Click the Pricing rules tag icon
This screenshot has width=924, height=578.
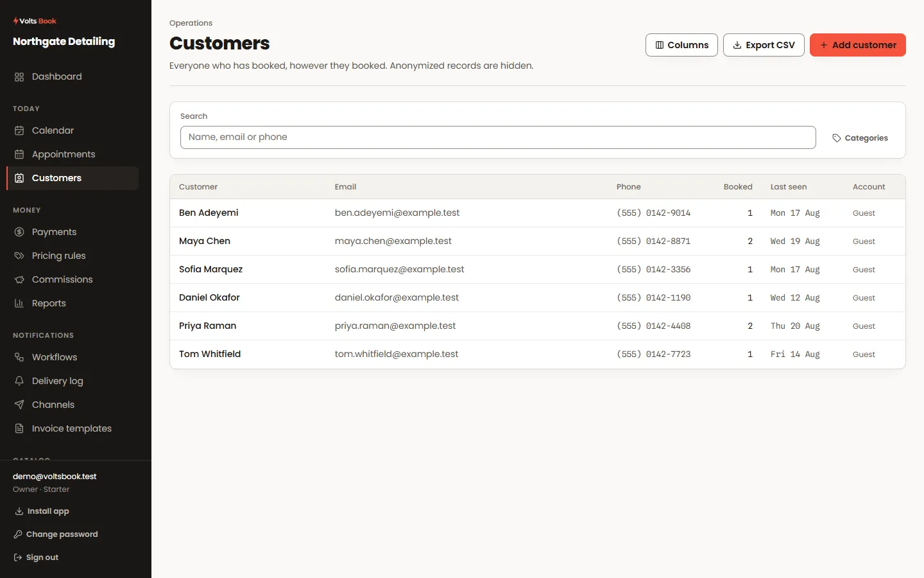19,256
